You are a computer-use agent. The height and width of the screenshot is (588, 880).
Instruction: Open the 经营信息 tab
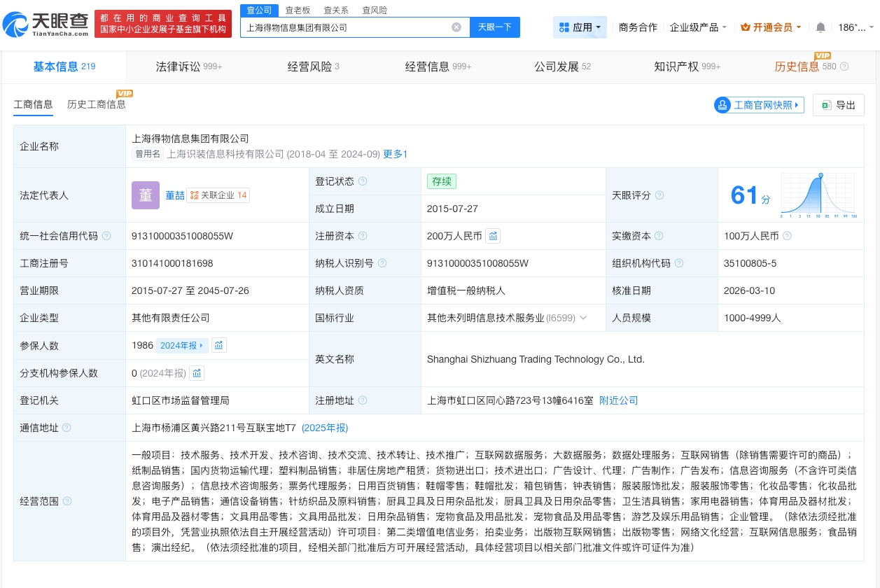tap(438, 66)
